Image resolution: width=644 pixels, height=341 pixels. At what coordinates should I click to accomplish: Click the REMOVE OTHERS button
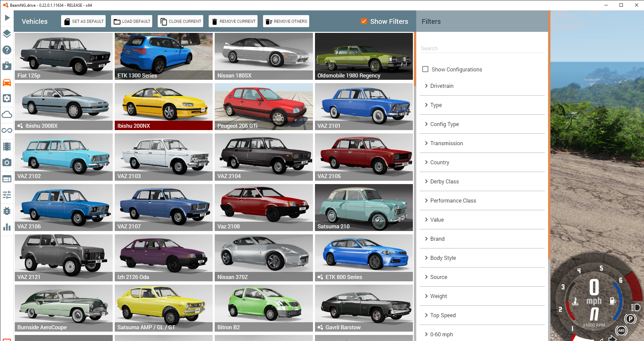(x=286, y=21)
